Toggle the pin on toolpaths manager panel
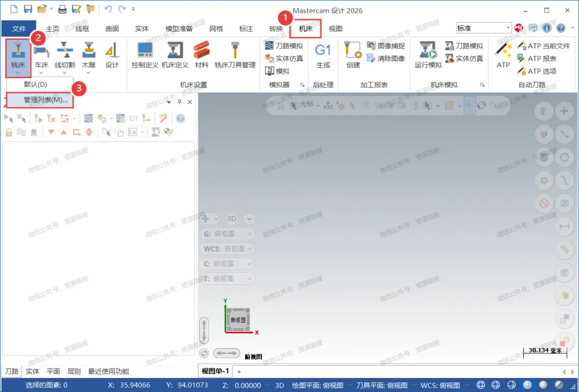579x392 pixels. point(180,102)
